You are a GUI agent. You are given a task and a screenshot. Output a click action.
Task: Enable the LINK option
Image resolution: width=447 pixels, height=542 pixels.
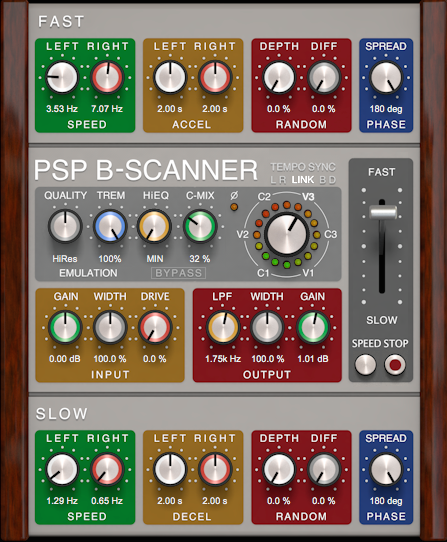(303, 180)
